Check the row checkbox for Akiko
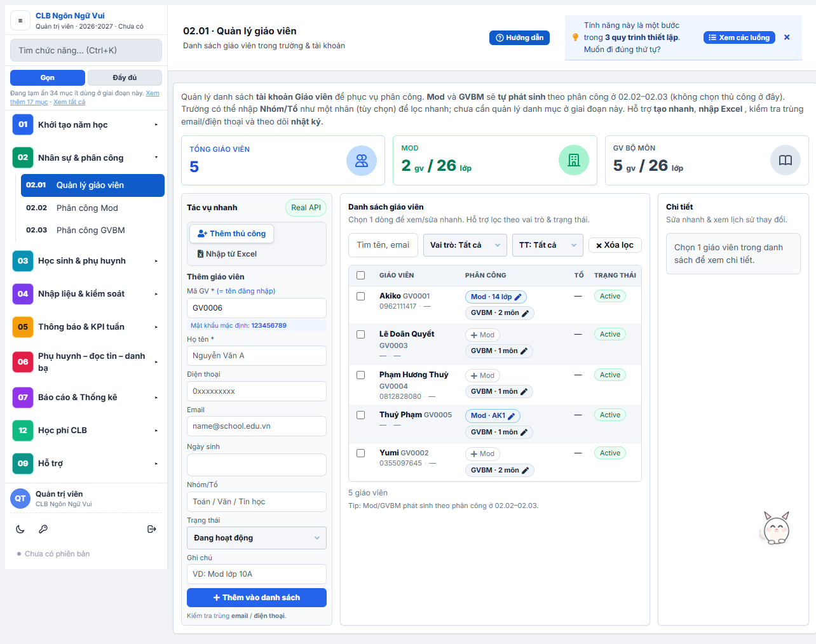This screenshot has width=816, height=644. click(x=361, y=296)
